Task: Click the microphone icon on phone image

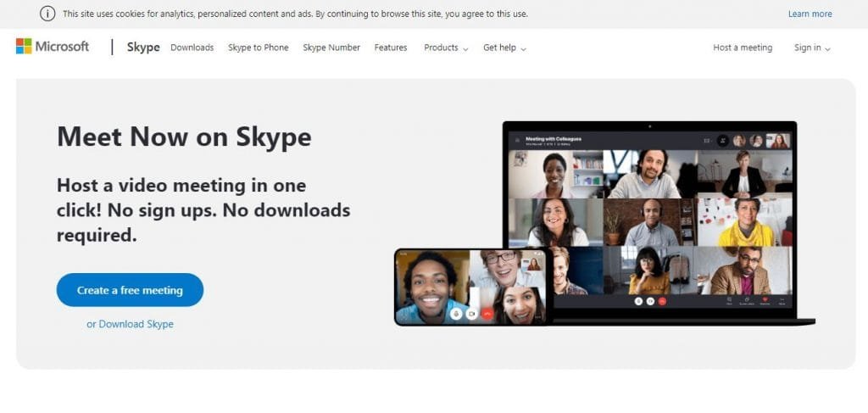Action: point(456,314)
